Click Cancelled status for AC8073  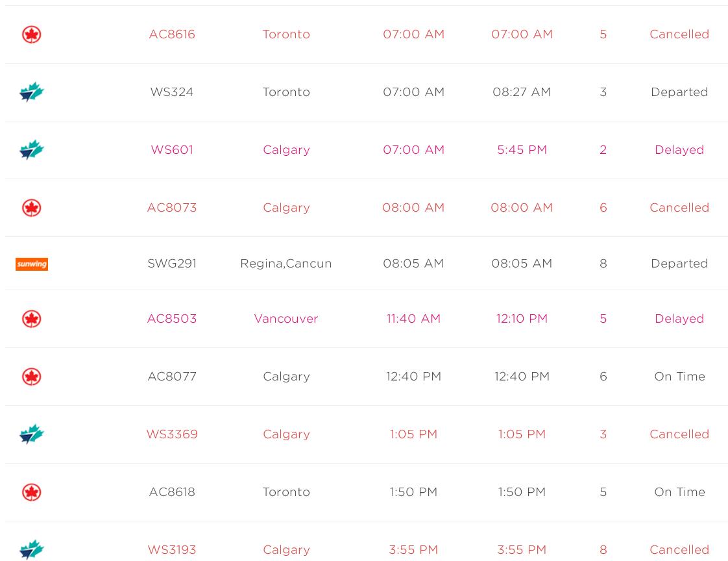click(679, 208)
